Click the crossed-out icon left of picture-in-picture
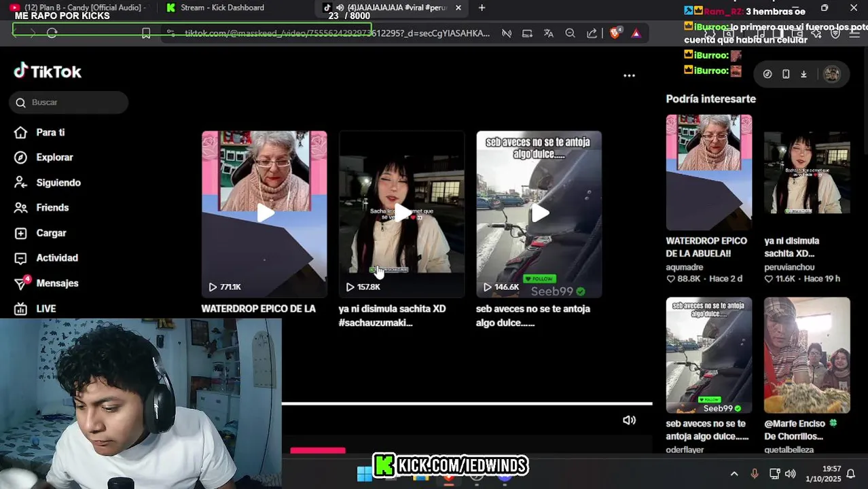The height and width of the screenshot is (489, 868). point(506,33)
